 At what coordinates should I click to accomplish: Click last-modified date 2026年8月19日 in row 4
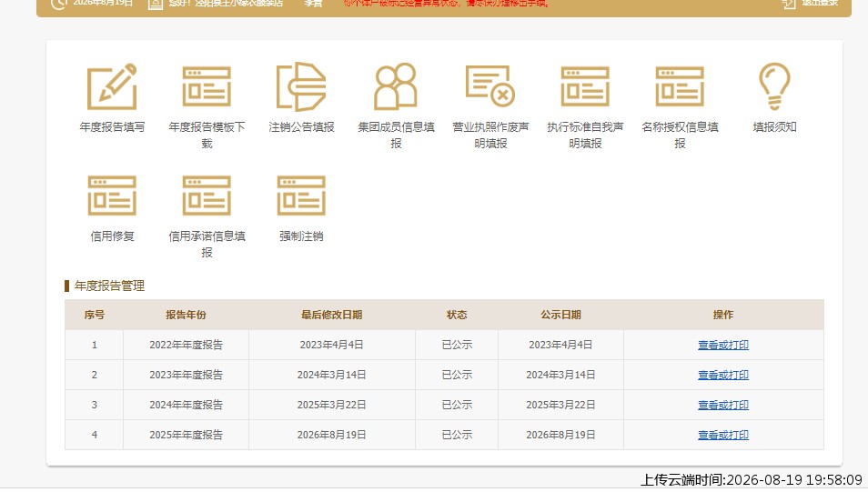(x=331, y=435)
